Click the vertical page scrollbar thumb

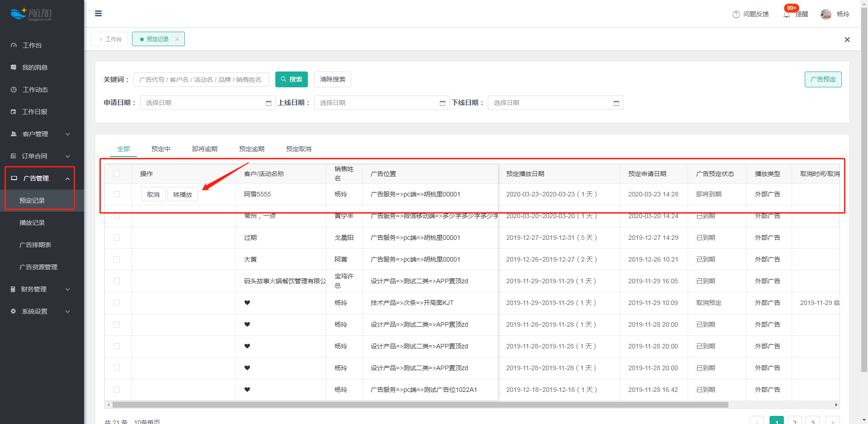pyautogui.click(x=864, y=190)
